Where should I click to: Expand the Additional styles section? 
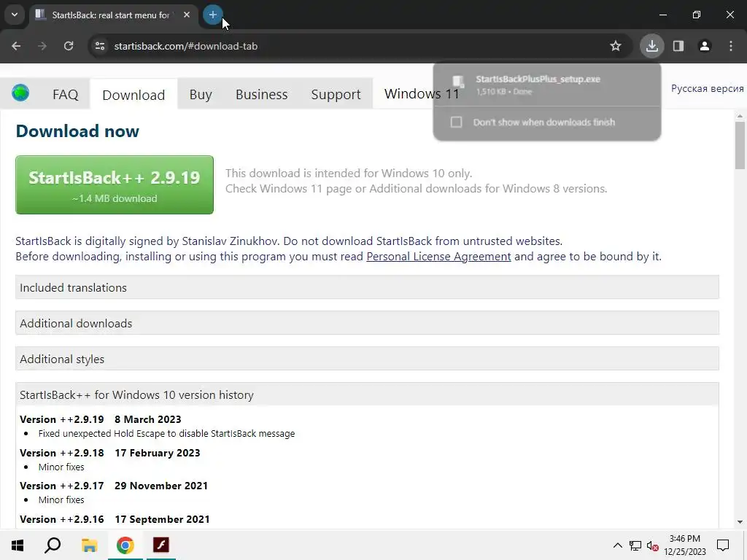tap(367, 359)
